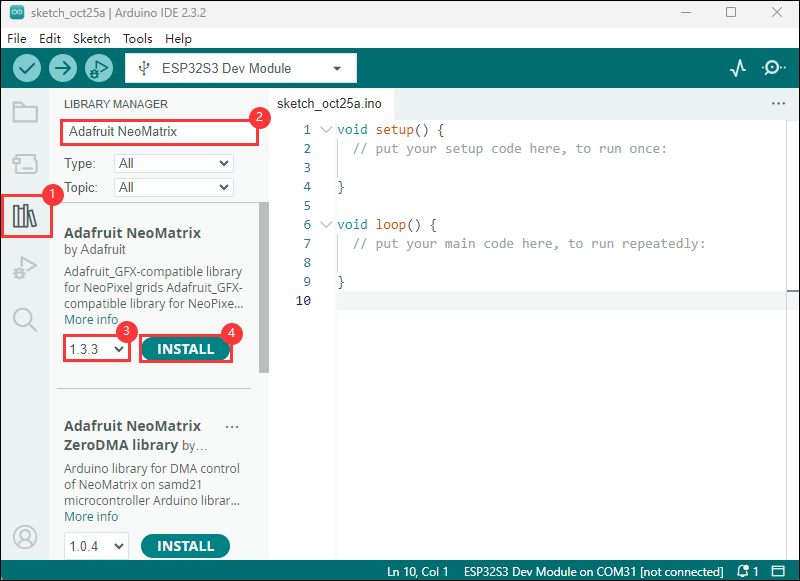Open the Type filter dropdown
This screenshot has width=800, height=581.
coord(173,163)
